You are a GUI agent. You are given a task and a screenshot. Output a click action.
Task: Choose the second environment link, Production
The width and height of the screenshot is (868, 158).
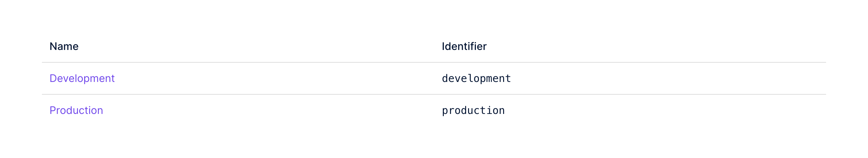pyautogui.click(x=76, y=110)
